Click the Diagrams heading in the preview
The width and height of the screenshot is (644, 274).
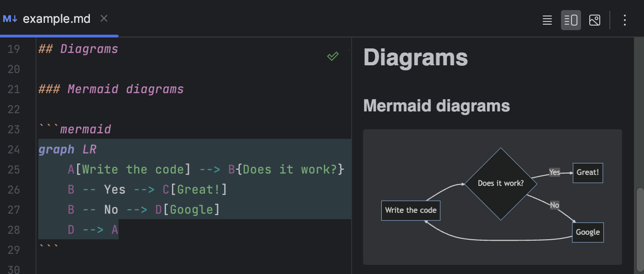pos(415,58)
